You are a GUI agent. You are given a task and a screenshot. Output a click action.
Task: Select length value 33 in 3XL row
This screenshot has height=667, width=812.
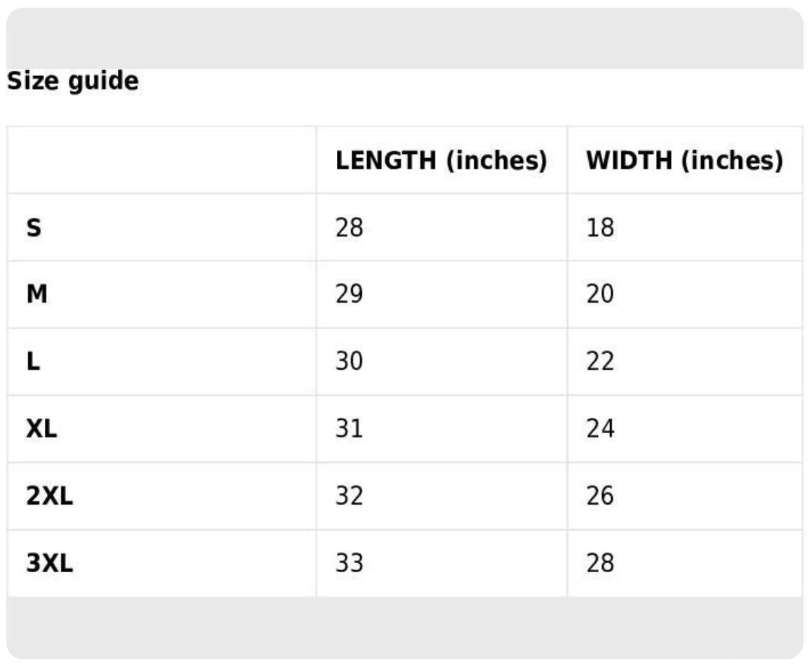(350, 563)
